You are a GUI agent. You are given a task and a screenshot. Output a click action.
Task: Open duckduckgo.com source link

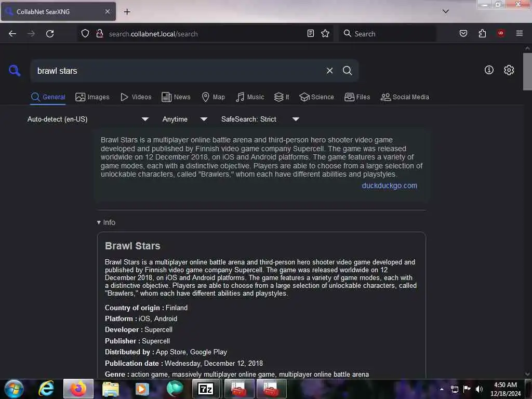tap(389, 185)
